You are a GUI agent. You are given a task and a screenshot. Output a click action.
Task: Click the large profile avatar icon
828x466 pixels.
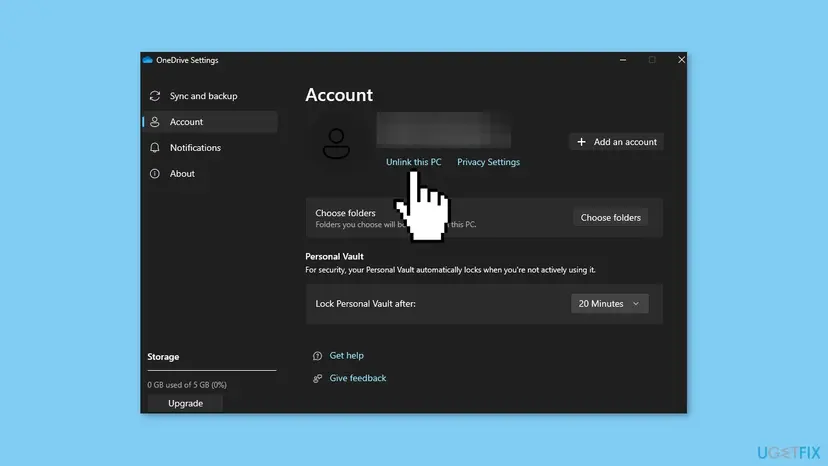336,143
